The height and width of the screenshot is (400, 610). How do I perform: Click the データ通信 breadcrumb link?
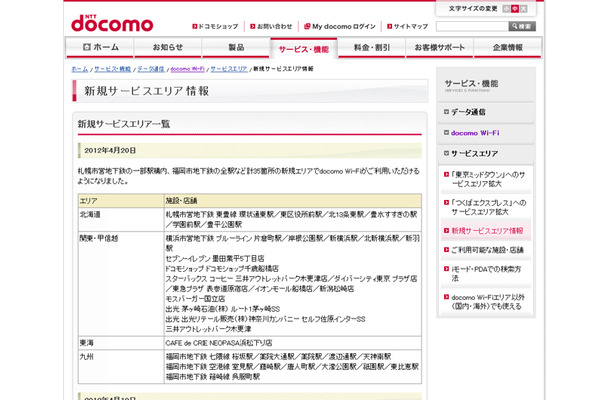tap(151, 69)
